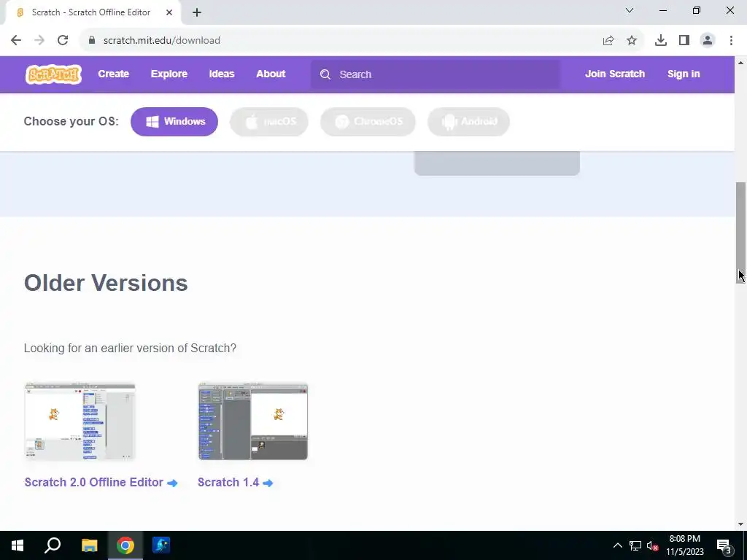Click the muted volume tray icon

[x=653, y=545]
